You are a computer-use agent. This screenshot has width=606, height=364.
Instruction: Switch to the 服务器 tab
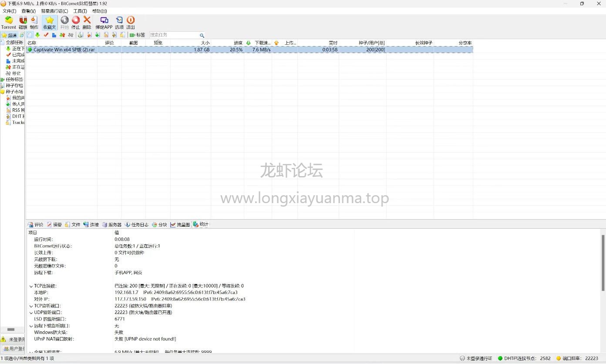click(112, 224)
